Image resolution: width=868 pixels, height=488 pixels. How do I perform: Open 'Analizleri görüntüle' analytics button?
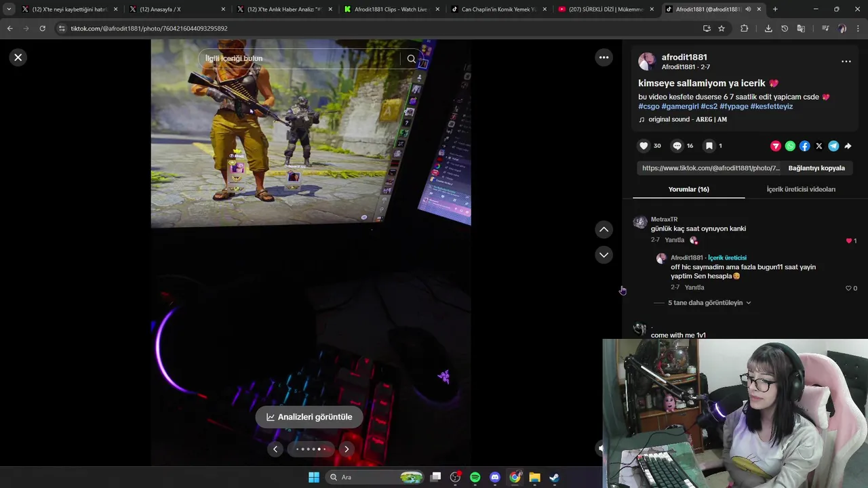click(x=309, y=417)
